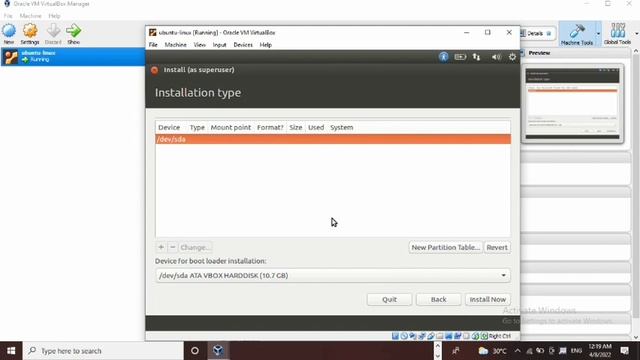This screenshot has height=360, width=640.
Task: Open Settings in VirtualBox Manager toolbar
Action: click(x=30, y=31)
